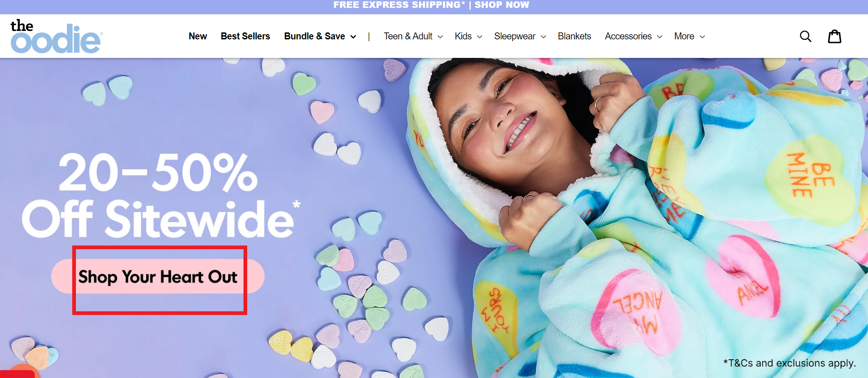Click the T&Cs and exclusions apply text
The height and width of the screenshot is (378, 868).
[x=790, y=363]
